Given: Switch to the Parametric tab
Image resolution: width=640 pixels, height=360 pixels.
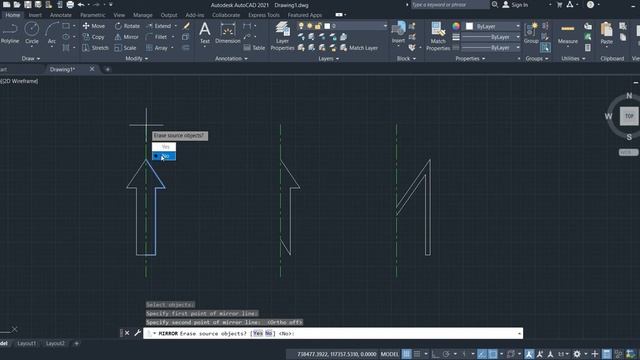Looking at the screenshot, I should [93, 15].
